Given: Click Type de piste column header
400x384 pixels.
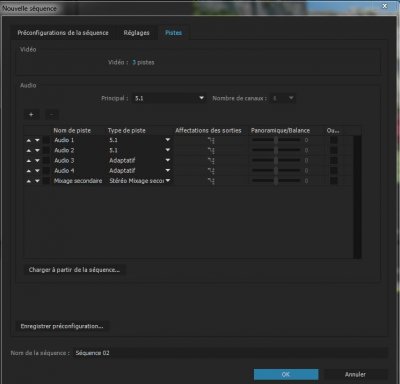Looking at the screenshot, I should 127,130.
